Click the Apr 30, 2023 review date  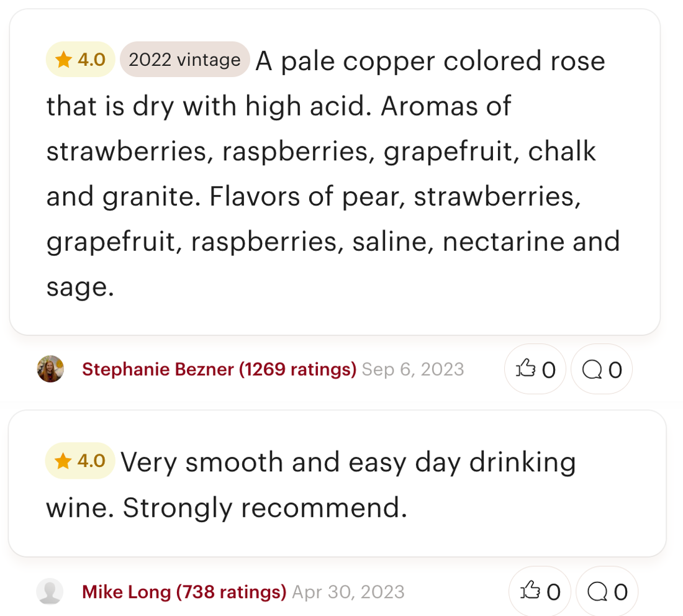[x=348, y=592]
